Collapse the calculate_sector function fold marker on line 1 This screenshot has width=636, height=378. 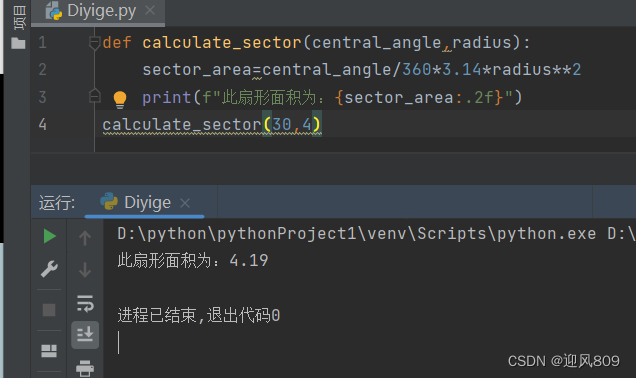click(94, 42)
